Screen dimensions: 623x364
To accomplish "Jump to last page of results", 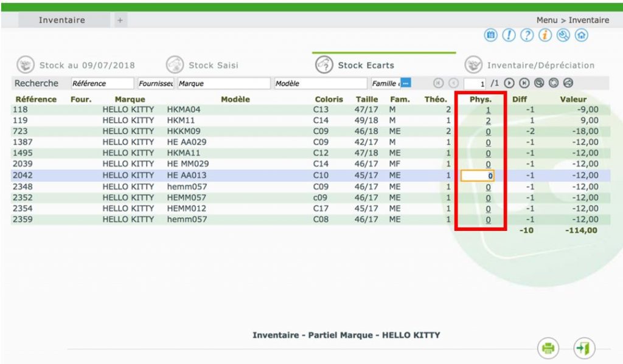I will [524, 83].
